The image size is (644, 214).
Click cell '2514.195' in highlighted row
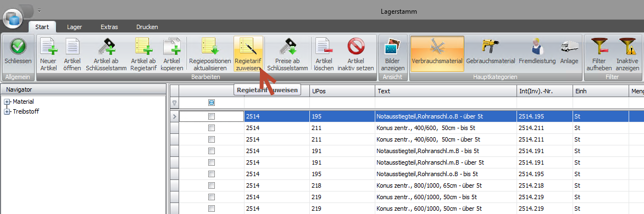(x=545, y=117)
